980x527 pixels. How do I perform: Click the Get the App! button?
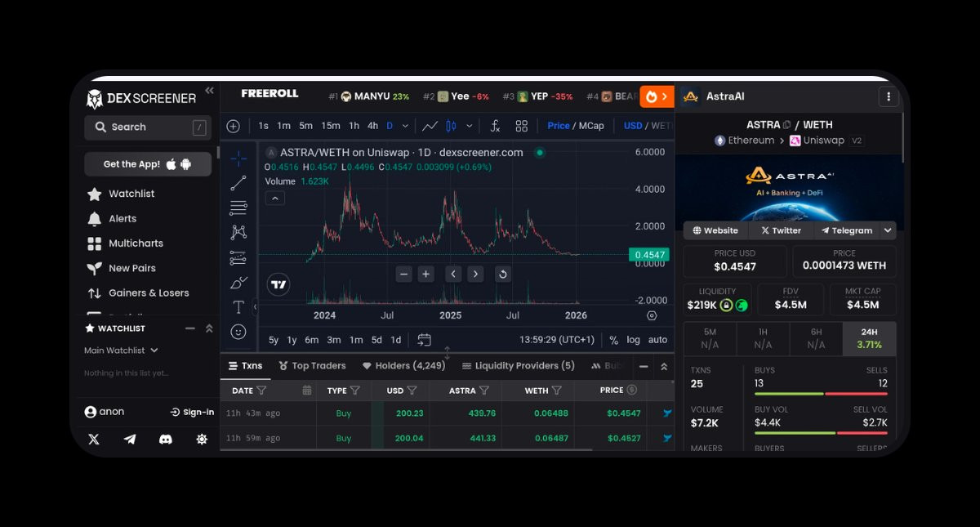point(148,164)
